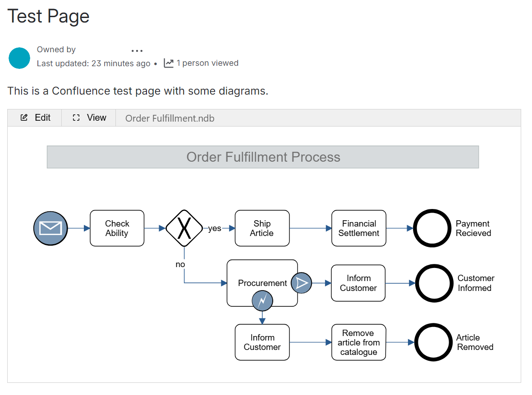This screenshot has width=532, height=395.
Task: Click the Order Fulfillment Process title banner
Action: click(x=263, y=157)
